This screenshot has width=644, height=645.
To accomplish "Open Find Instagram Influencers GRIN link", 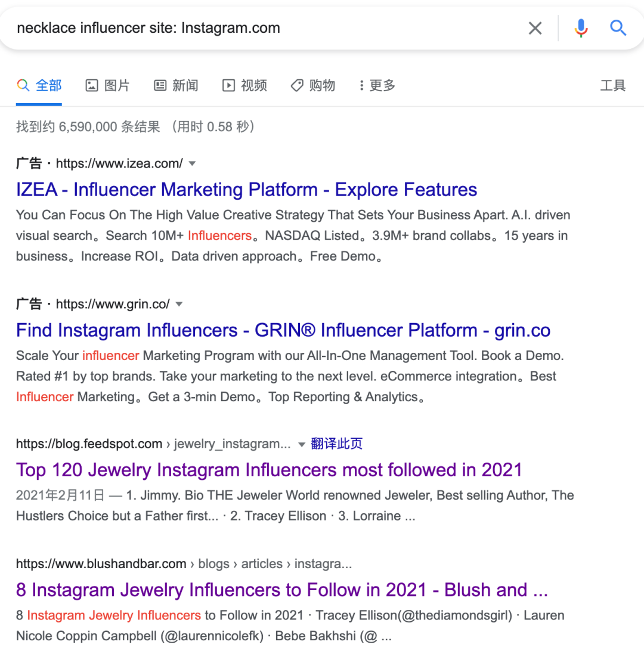I will tap(283, 330).
